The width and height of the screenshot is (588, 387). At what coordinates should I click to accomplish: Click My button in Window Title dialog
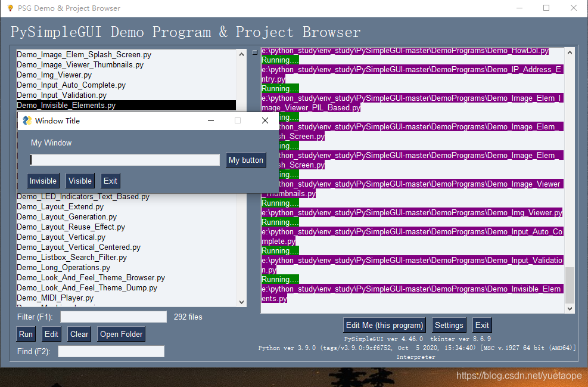(246, 160)
